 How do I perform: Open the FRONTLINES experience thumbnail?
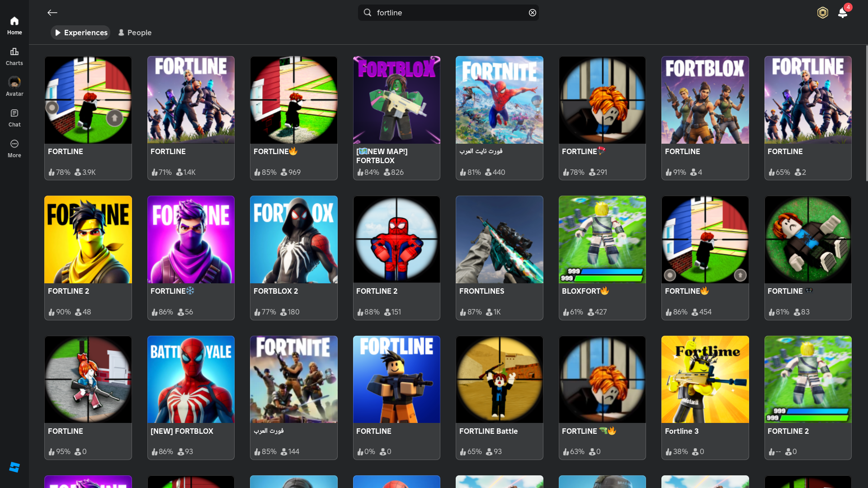pos(499,239)
